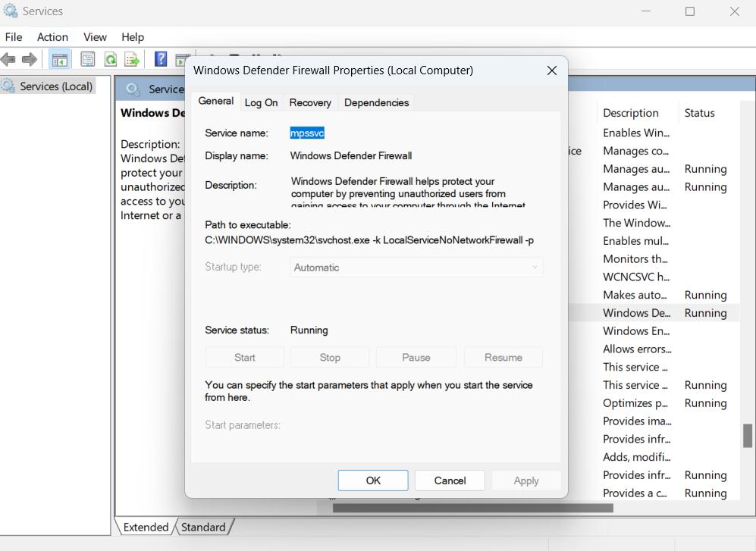Click the Back arrow in Services toolbar

[8, 60]
